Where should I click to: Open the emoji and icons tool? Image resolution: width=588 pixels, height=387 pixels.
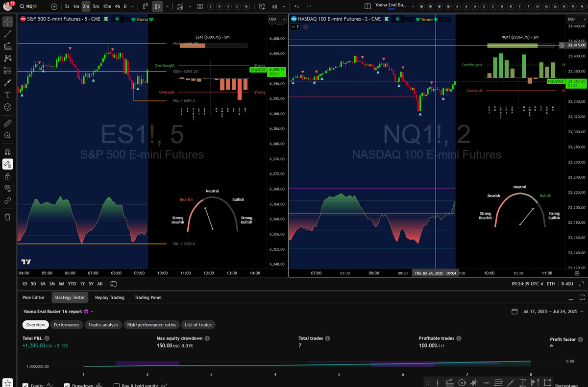tap(8, 106)
